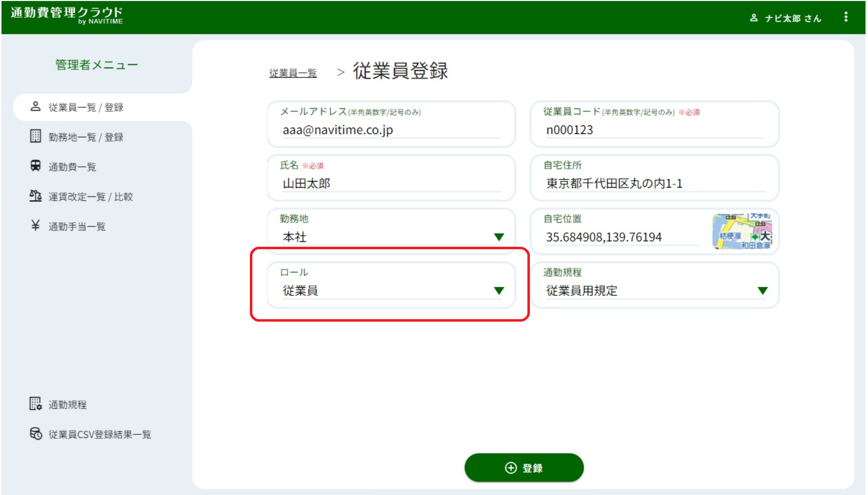Click the person icon beside 従業員一覧 / 登録
This screenshot has width=868, height=495.
click(35, 106)
